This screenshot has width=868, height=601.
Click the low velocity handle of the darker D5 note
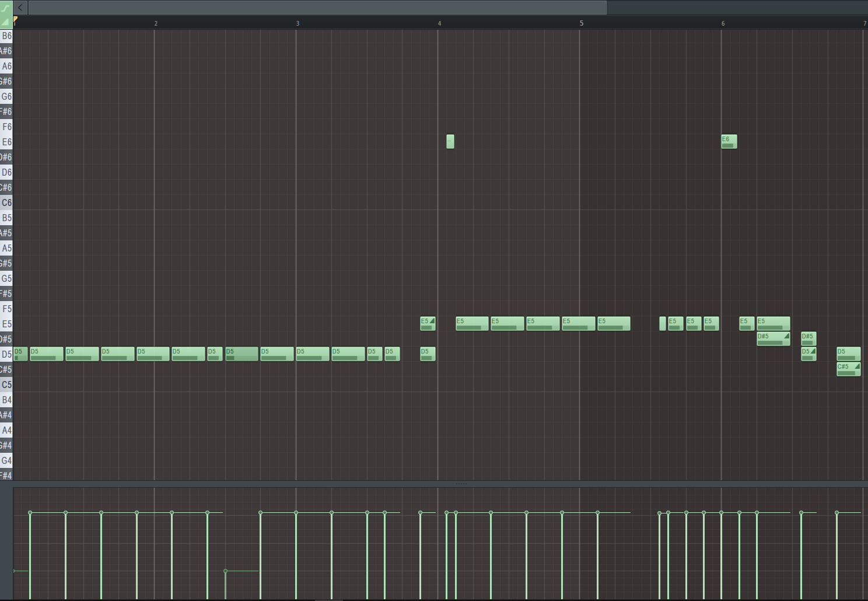[225, 571]
